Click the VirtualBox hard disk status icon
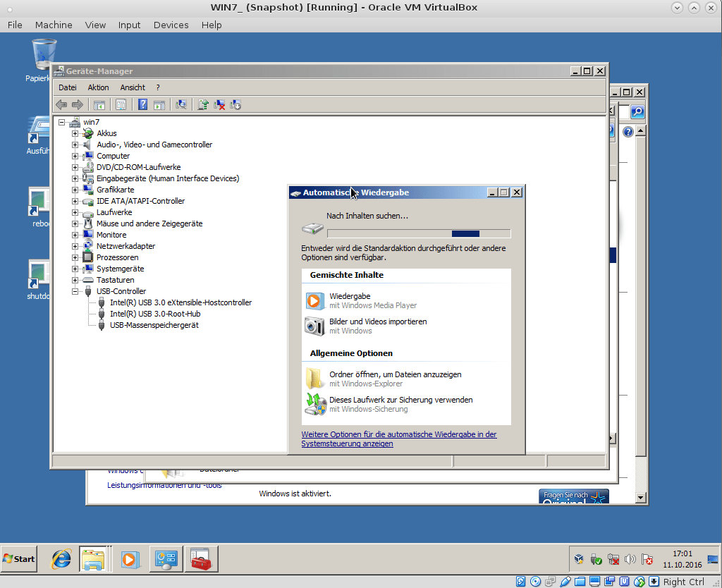This screenshot has height=588, width=722. click(x=521, y=582)
